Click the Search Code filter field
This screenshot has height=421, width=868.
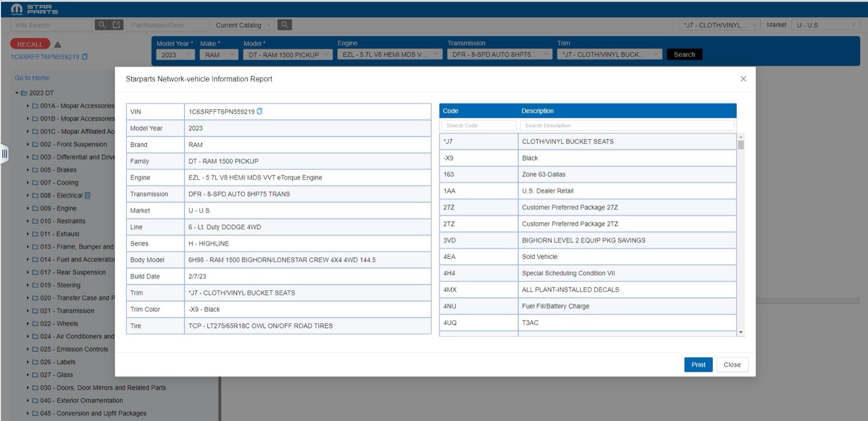tap(478, 125)
